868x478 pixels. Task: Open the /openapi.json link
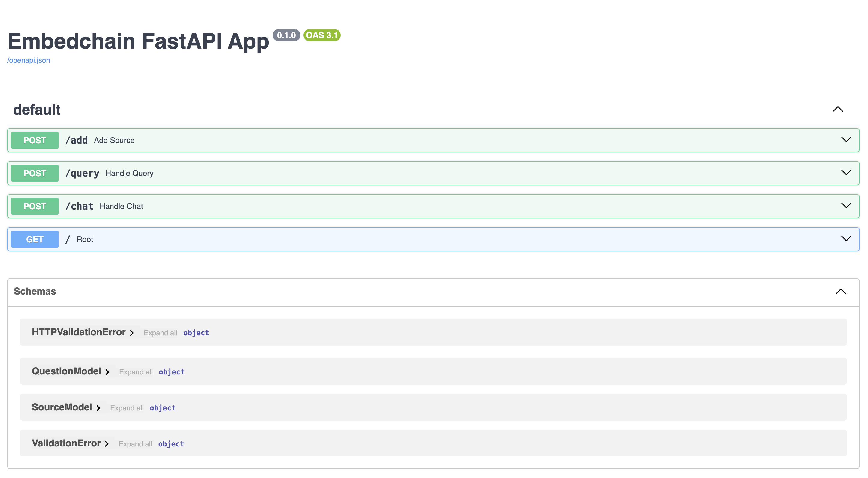click(29, 60)
